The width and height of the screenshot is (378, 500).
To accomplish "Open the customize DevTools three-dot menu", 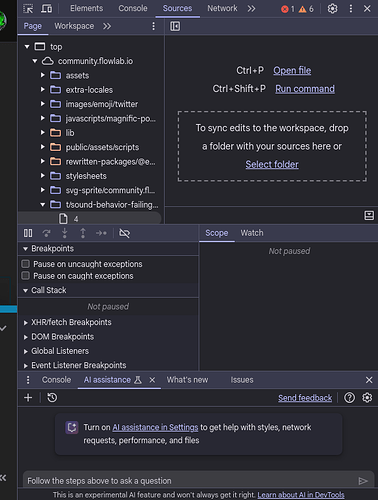I will (x=351, y=8).
